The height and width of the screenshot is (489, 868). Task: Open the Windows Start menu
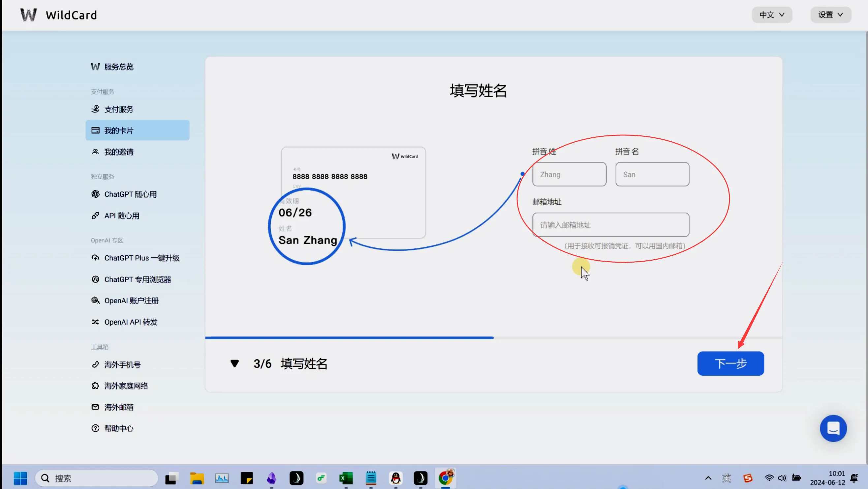point(20,478)
